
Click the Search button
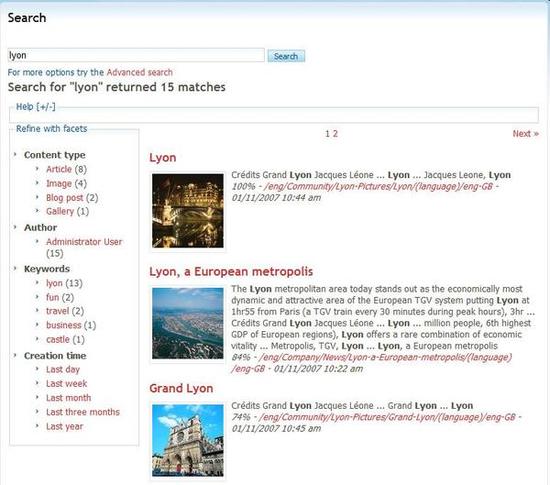286,56
